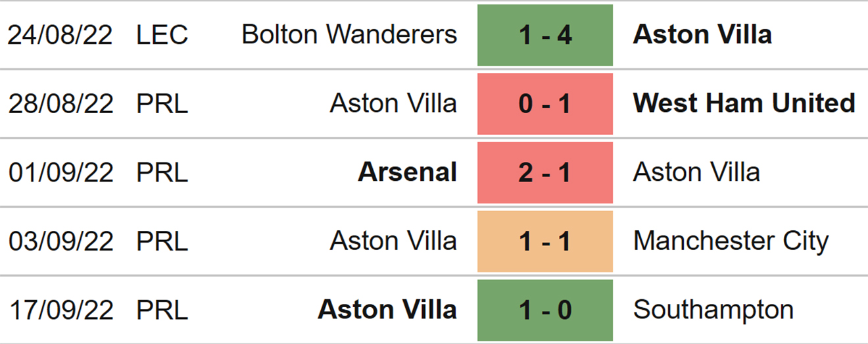
Task: Click the 2 - 1 score box
Action: click(x=545, y=172)
